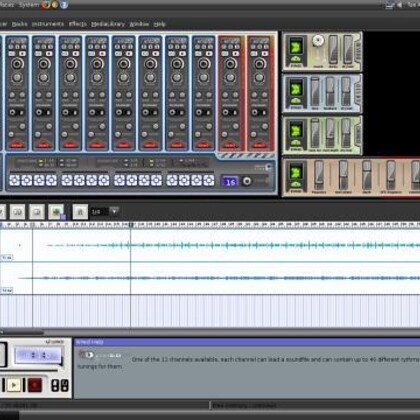Click the sequencer toolbar icon showing two circles

[17, 212]
